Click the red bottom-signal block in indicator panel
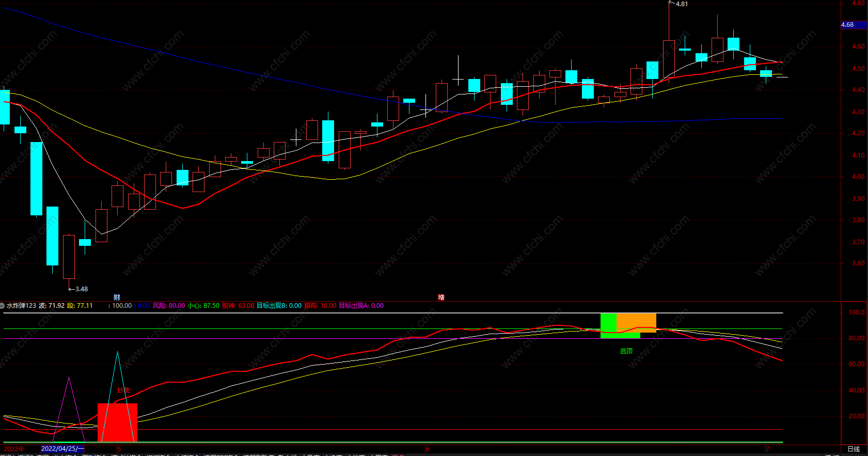Viewport: 868px width, 456px height. pos(118,422)
